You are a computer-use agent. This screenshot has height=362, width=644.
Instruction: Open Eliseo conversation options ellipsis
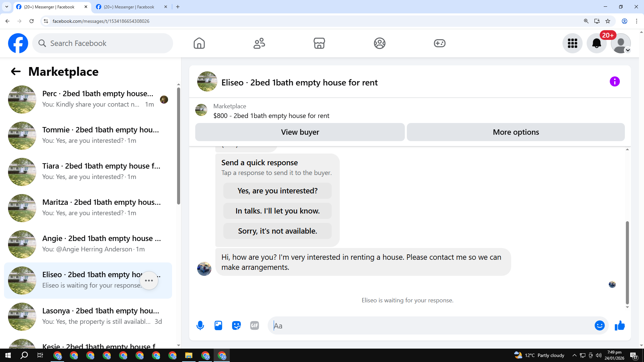pyautogui.click(x=149, y=281)
